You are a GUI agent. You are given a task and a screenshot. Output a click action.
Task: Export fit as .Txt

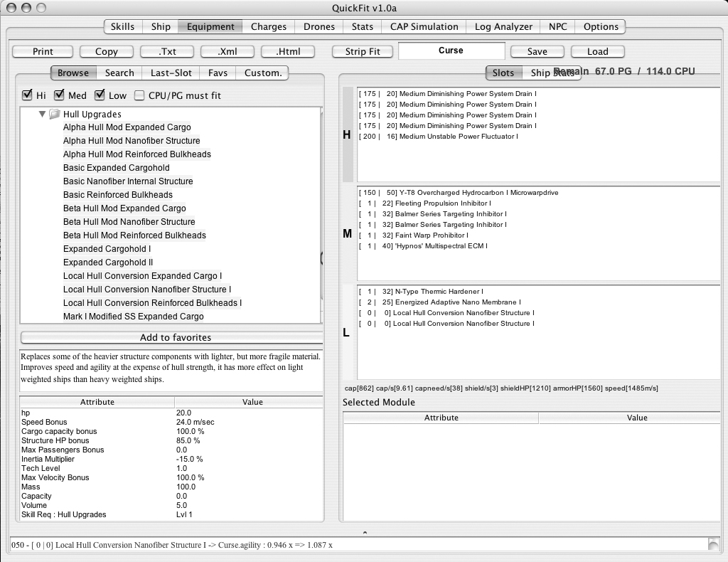[167, 51]
